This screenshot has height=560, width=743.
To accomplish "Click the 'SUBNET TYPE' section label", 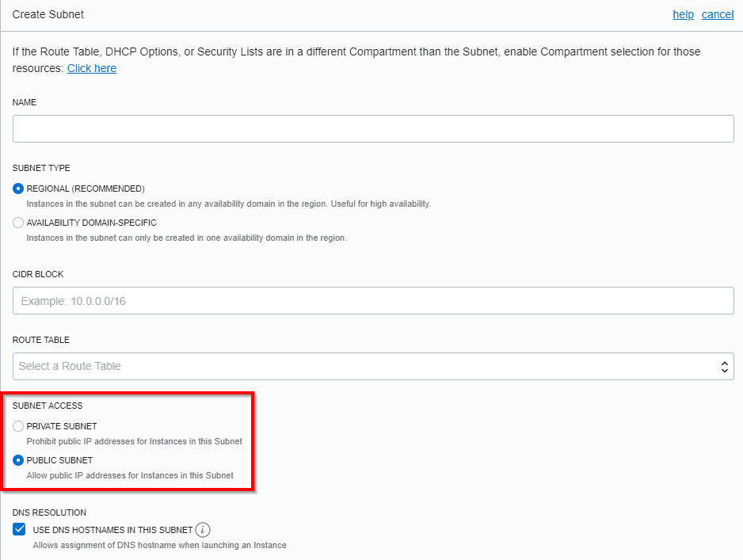I will point(41,168).
